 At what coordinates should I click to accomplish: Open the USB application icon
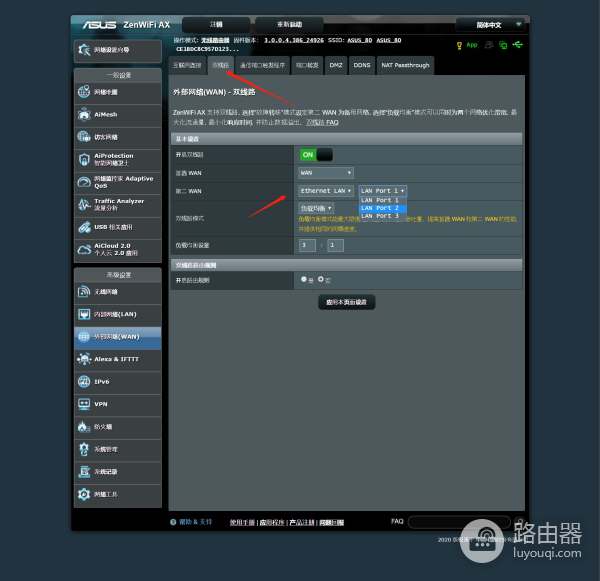coord(84,227)
